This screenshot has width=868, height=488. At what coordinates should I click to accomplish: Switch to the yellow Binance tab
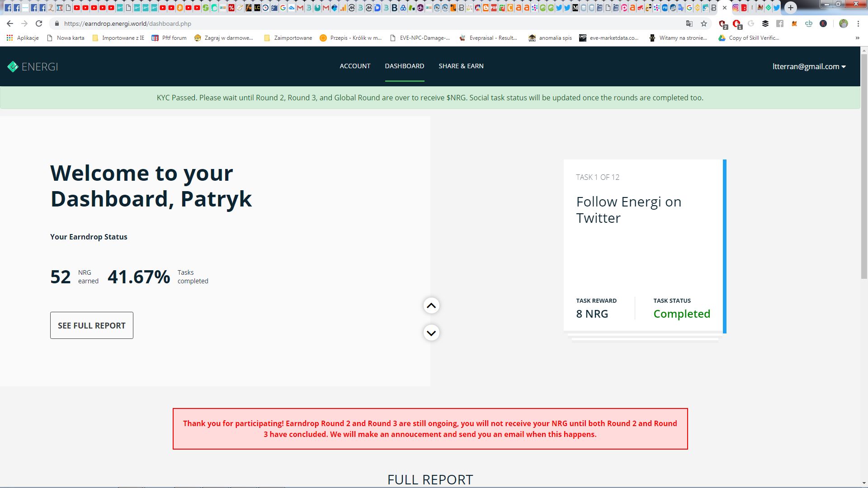(x=698, y=8)
